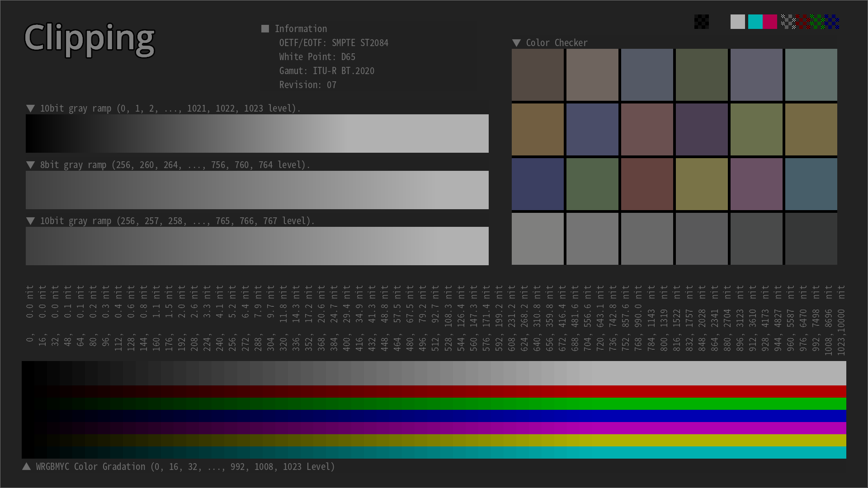Click the blue dithered checker pattern
The width and height of the screenshot is (868, 488).
(x=832, y=22)
